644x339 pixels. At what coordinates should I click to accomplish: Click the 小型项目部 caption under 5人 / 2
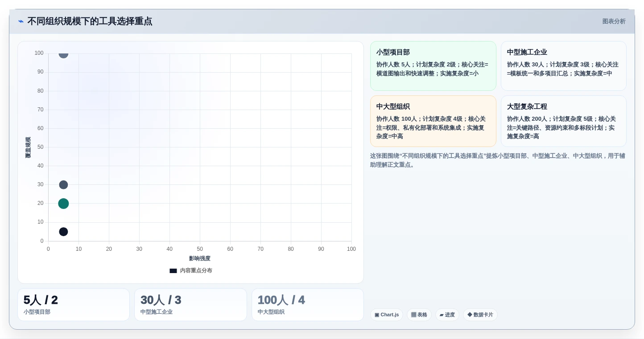37,312
